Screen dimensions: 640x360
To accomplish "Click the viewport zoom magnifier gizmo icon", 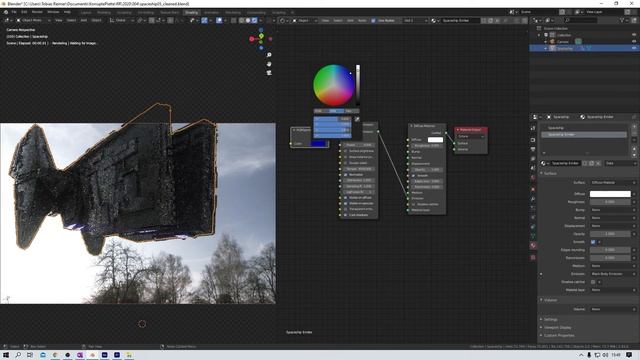I will 269,55.
